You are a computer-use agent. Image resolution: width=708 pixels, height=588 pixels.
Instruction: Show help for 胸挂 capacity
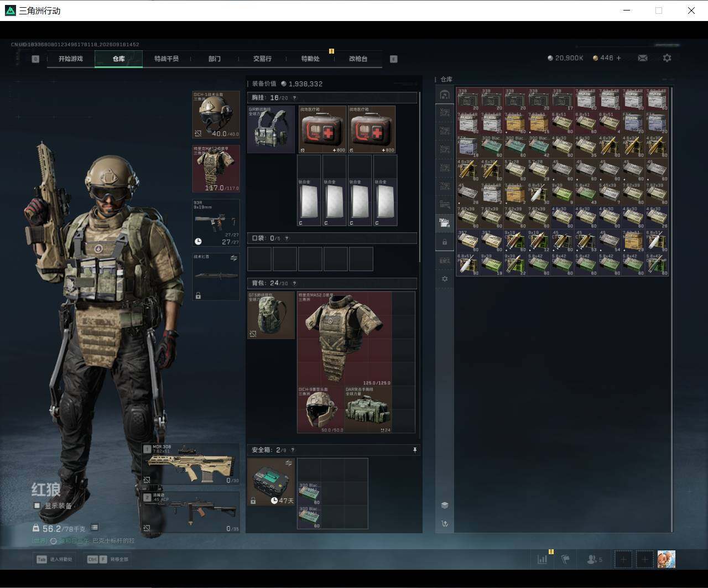pyautogui.click(x=294, y=98)
